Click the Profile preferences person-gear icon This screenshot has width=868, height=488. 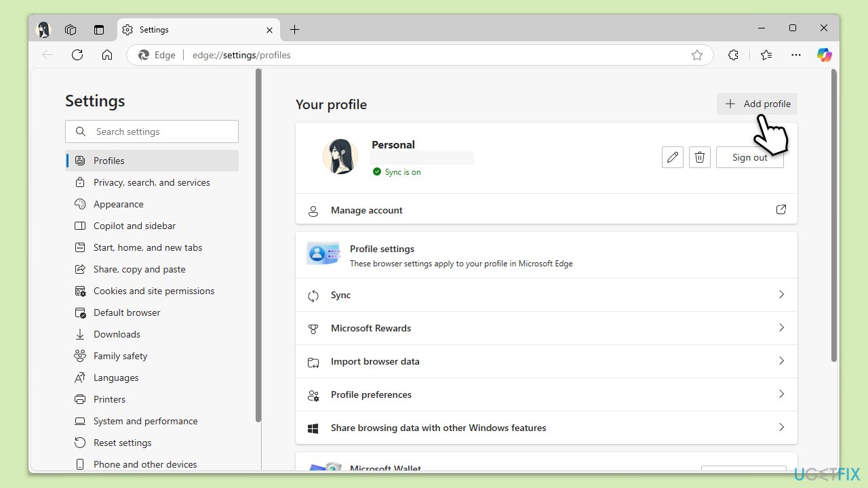(313, 395)
